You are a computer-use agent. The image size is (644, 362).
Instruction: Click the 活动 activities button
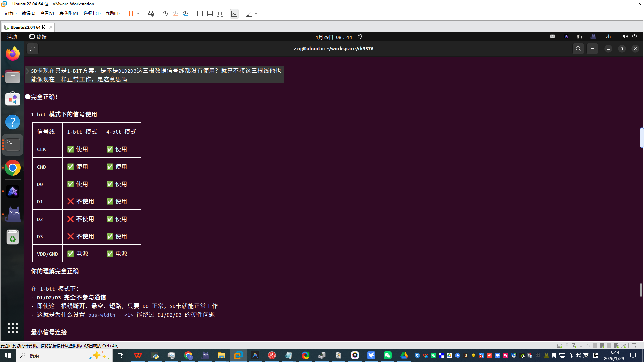12,37
